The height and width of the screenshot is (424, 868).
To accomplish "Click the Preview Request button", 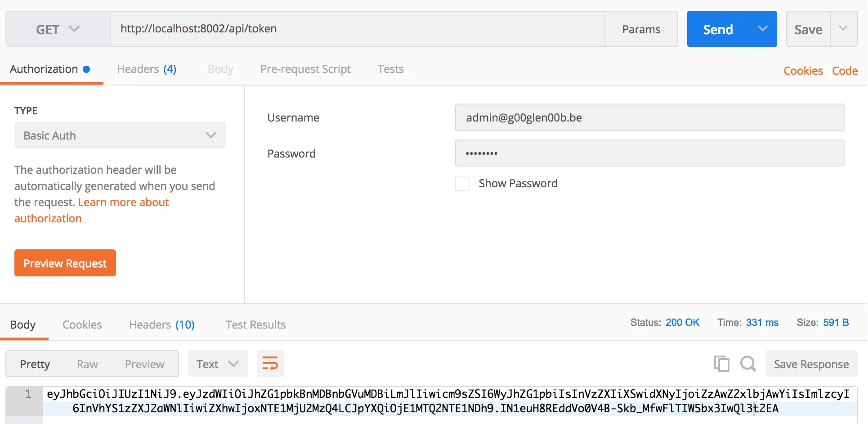I will [x=65, y=263].
